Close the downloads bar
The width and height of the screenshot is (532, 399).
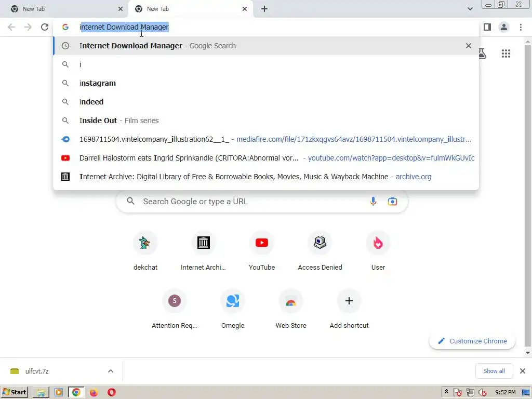523,371
